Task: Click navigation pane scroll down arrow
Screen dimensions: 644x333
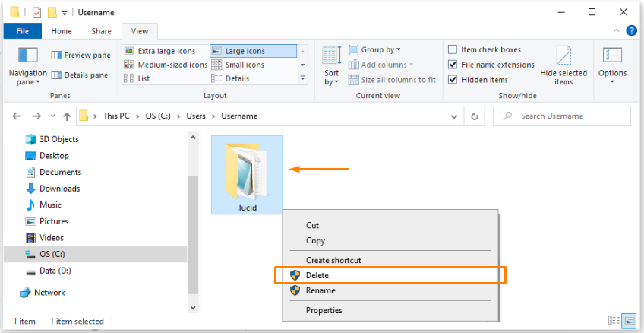Action: point(193,306)
